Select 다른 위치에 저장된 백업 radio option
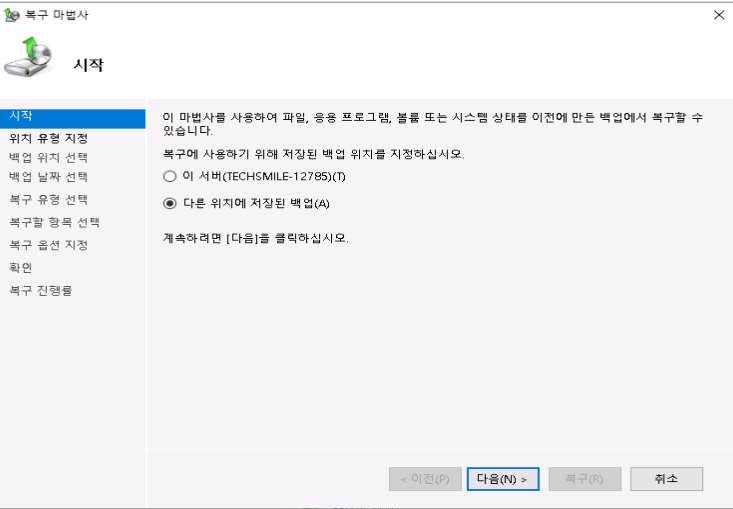Screen dimensions: 733x509 click(170, 203)
